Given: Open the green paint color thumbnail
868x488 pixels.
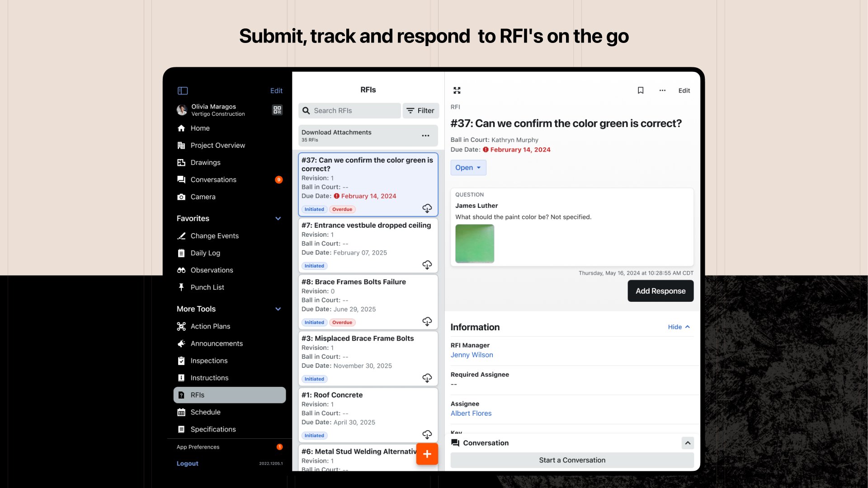Looking at the screenshot, I should 475,244.
